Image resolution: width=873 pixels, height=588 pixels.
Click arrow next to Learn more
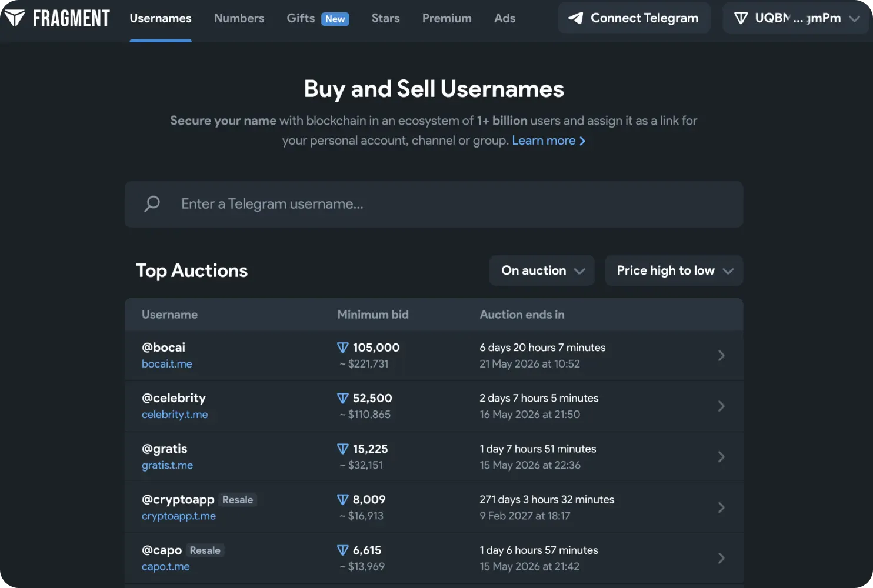582,141
